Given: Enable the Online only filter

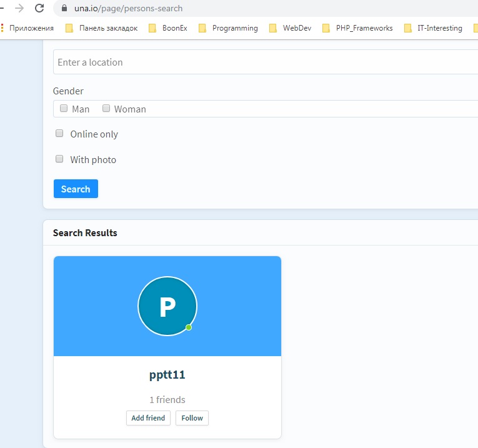Looking at the screenshot, I should coord(60,133).
